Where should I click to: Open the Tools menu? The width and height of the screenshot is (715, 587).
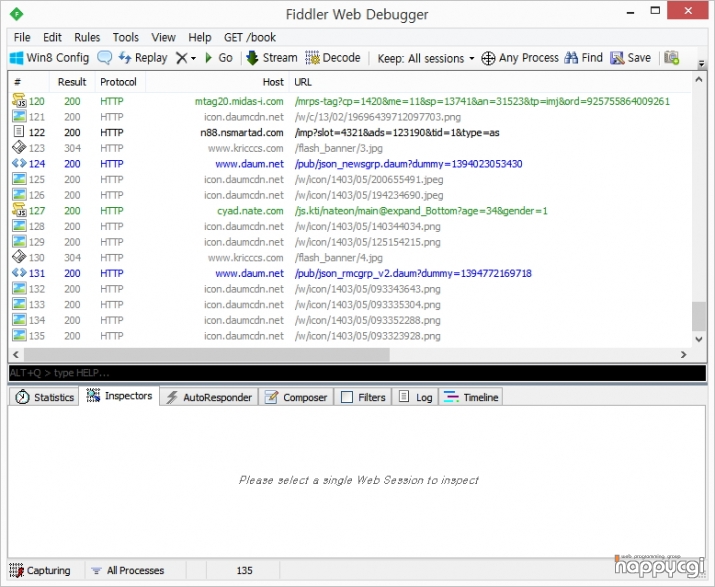click(125, 37)
